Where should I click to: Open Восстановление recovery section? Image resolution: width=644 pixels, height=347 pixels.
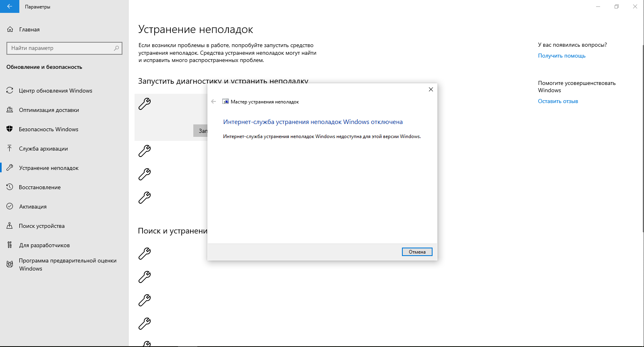64,187
